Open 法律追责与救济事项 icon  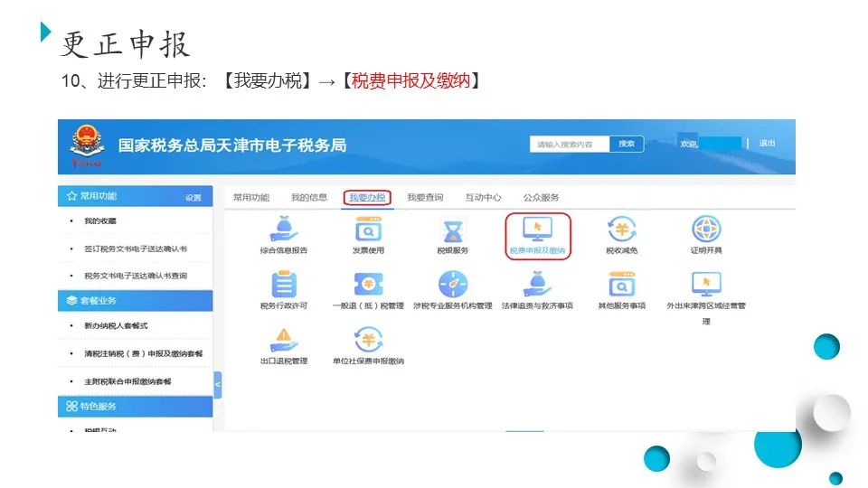(537, 285)
